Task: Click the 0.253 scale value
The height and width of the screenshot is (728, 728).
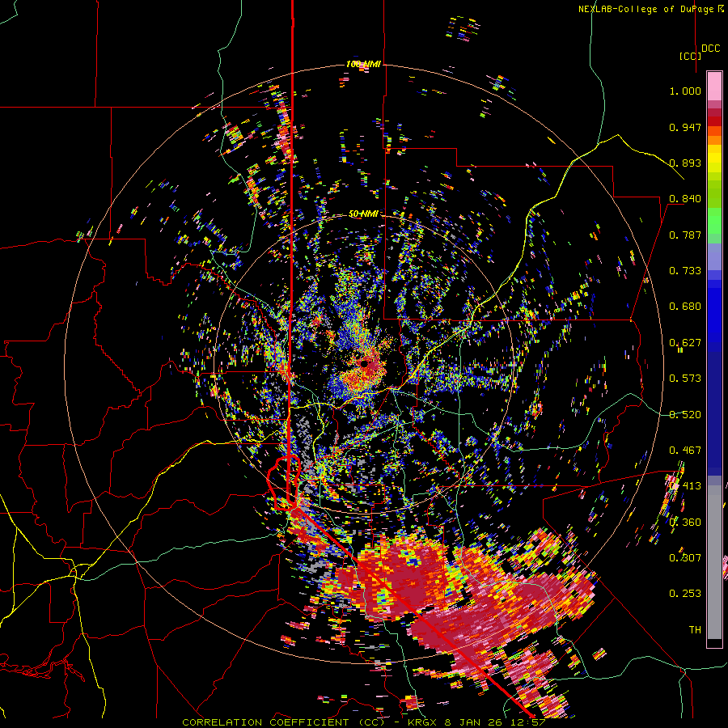Action: tap(685, 594)
